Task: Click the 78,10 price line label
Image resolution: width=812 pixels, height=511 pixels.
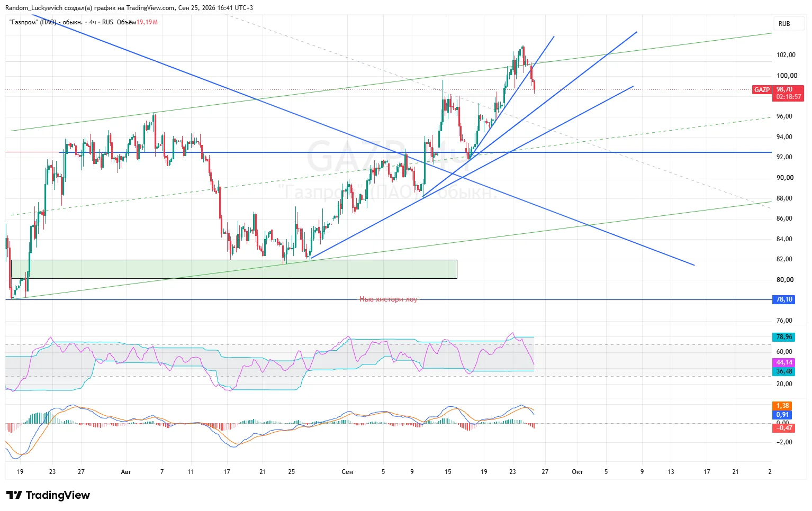Action: coord(784,299)
